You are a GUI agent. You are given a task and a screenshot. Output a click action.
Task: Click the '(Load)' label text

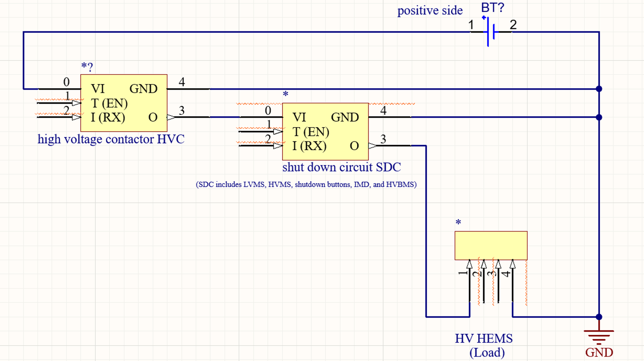point(487,353)
